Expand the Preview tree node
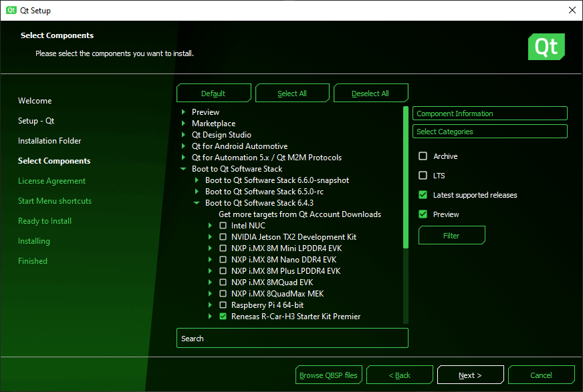This screenshot has height=392, width=583. click(x=184, y=112)
